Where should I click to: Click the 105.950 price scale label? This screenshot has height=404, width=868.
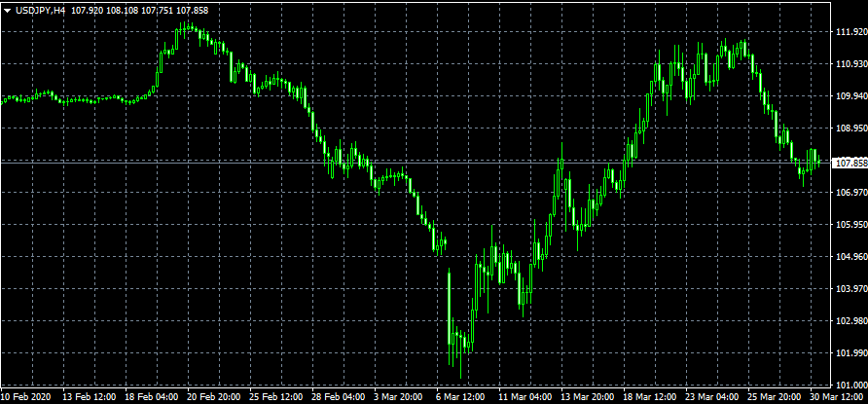(x=850, y=225)
